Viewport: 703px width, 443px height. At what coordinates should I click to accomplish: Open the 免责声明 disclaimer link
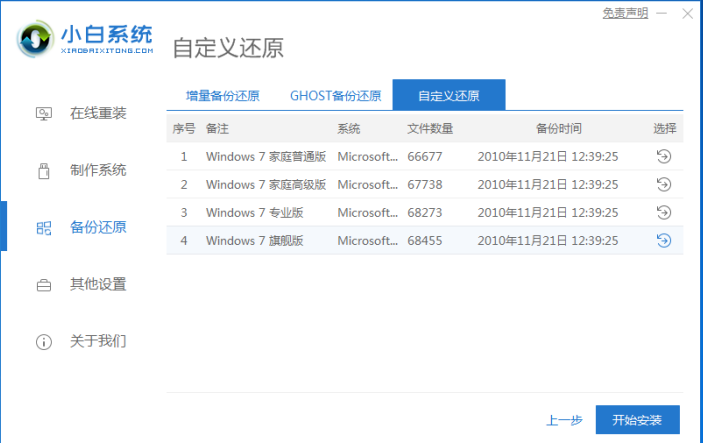click(x=624, y=13)
